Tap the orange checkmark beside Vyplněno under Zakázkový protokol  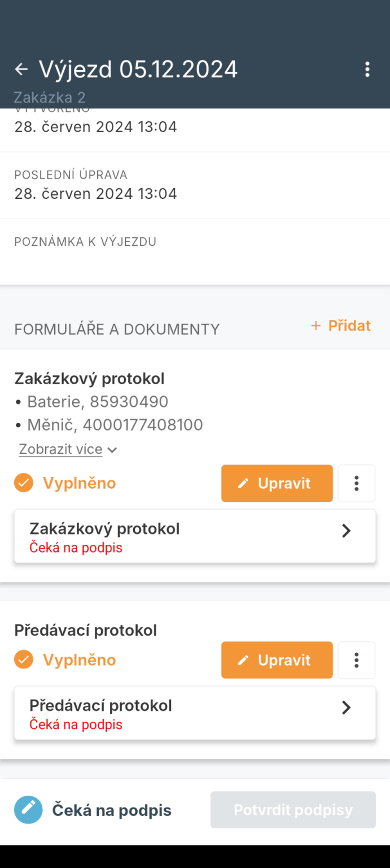pos(24,483)
